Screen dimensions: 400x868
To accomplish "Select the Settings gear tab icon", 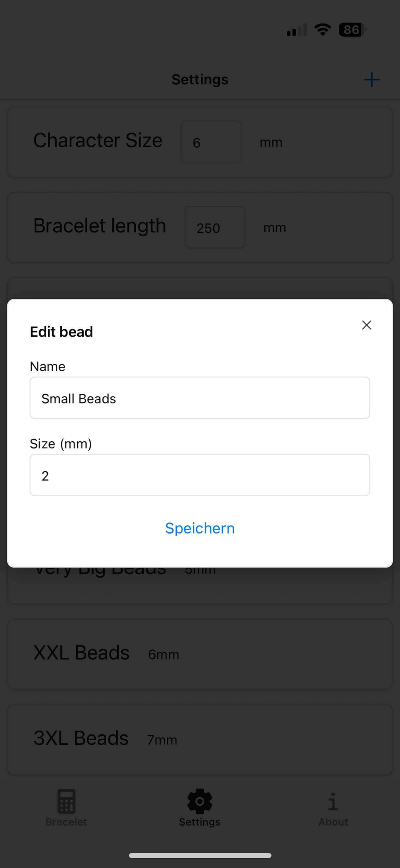I will 200,801.
